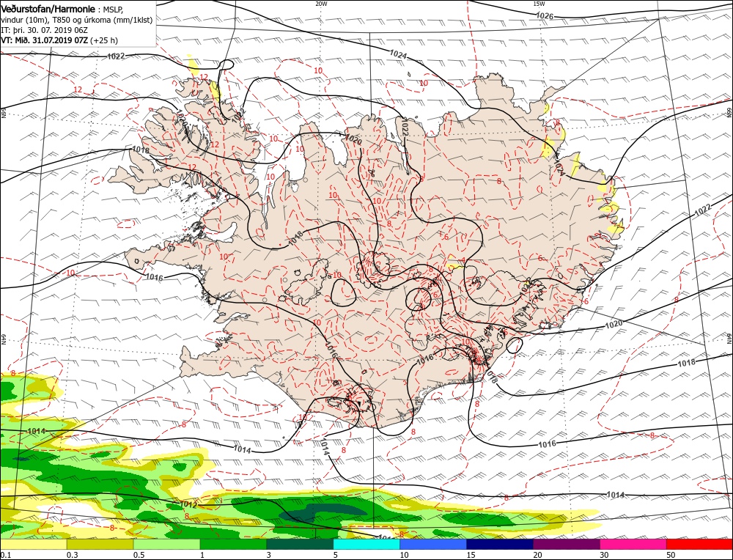Click the navy 15–20 mm legend swatch
The width and height of the screenshot is (733, 560).
[500, 544]
